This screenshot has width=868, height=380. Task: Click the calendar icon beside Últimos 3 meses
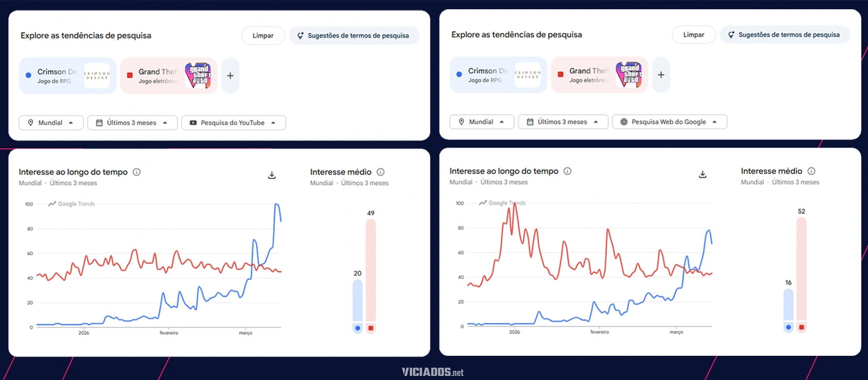click(x=98, y=123)
